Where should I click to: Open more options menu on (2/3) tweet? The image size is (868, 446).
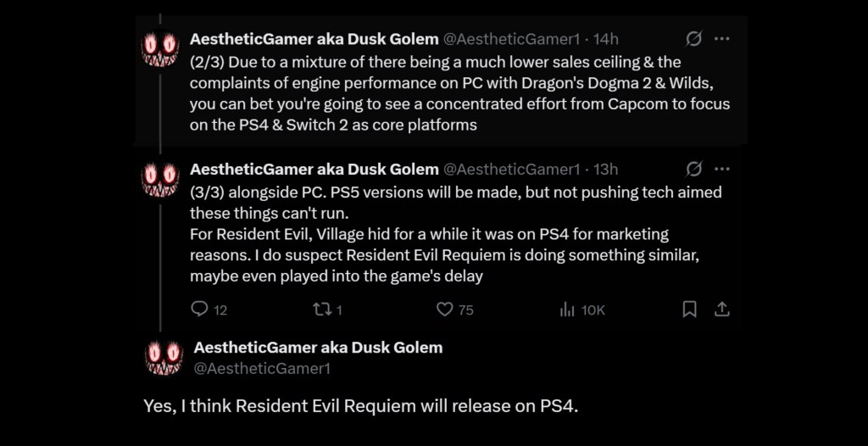[722, 39]
